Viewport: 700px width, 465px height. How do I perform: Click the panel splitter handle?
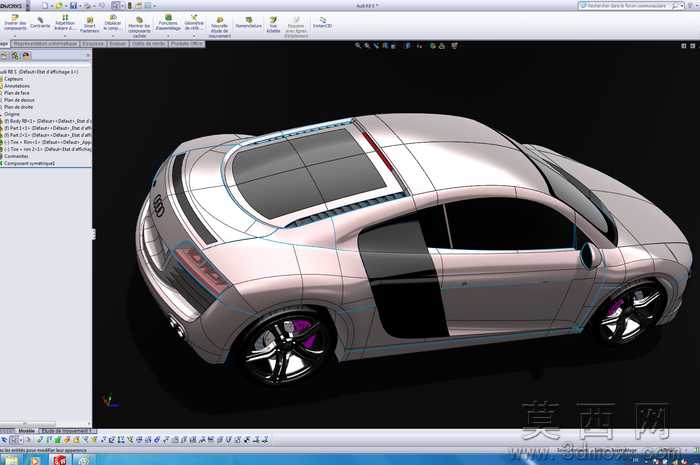pos(93,234)
